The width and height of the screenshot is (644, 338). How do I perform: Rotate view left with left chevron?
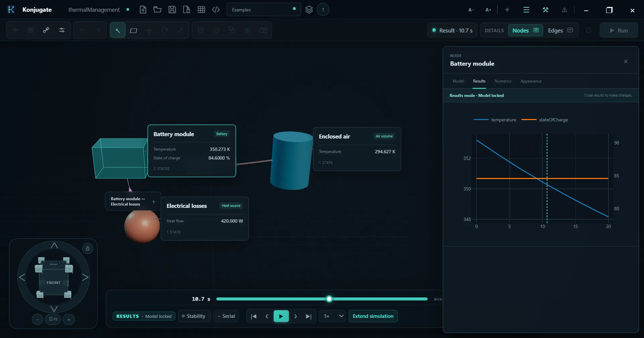pyautogui.click(x=22, y=277)
